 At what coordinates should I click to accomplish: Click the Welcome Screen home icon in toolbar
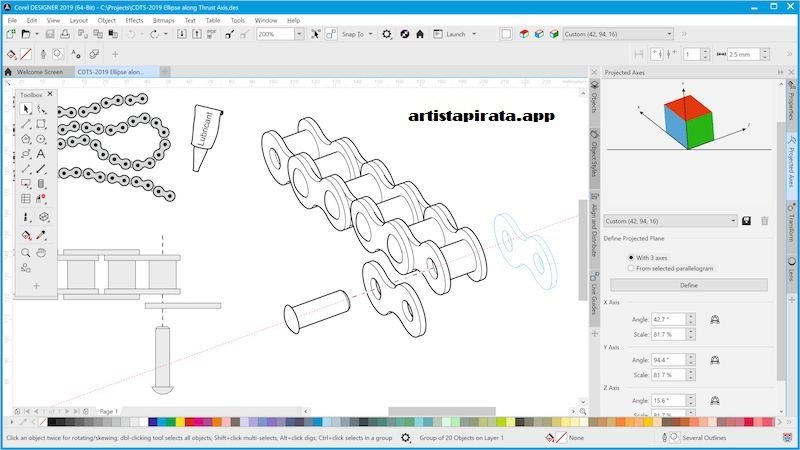(420, 34)
